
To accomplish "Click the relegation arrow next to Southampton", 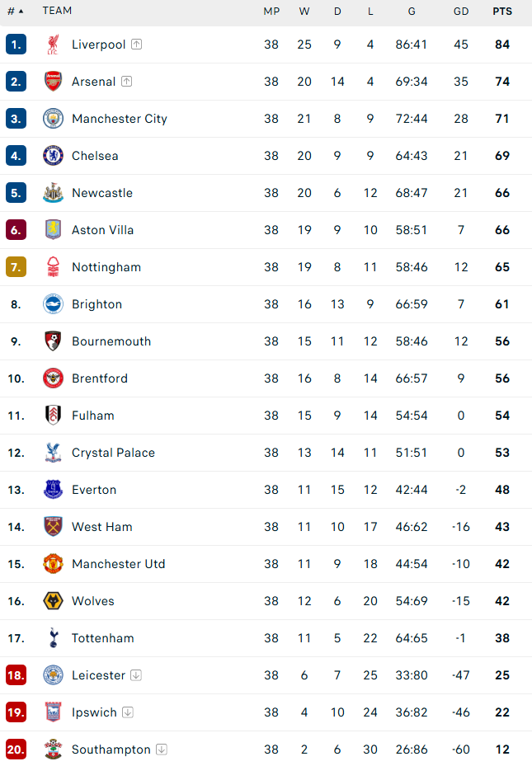I will pyautogui.click(x=162, y=750).
